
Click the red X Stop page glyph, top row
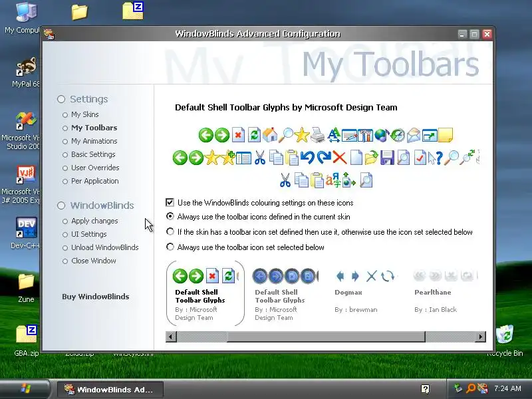pyautogui.click(x=238, y=135)
